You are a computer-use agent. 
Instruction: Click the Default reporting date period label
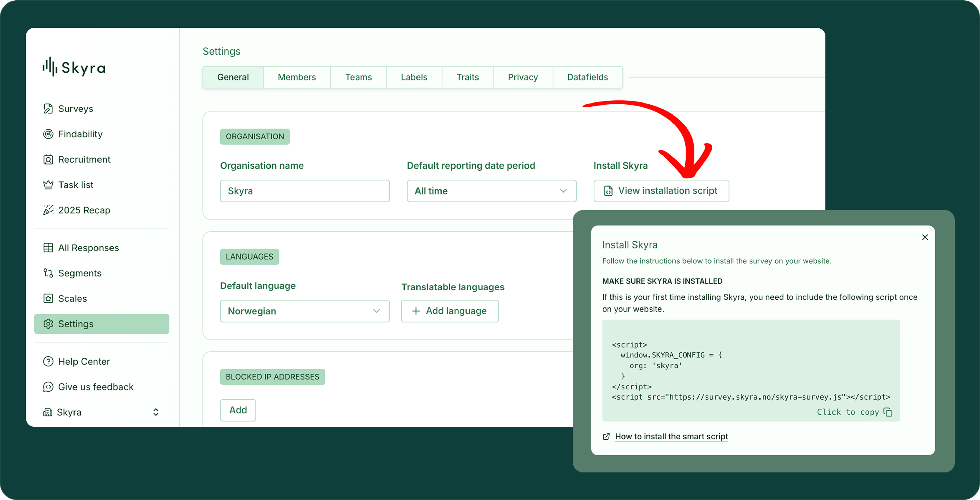click(471, 166)
